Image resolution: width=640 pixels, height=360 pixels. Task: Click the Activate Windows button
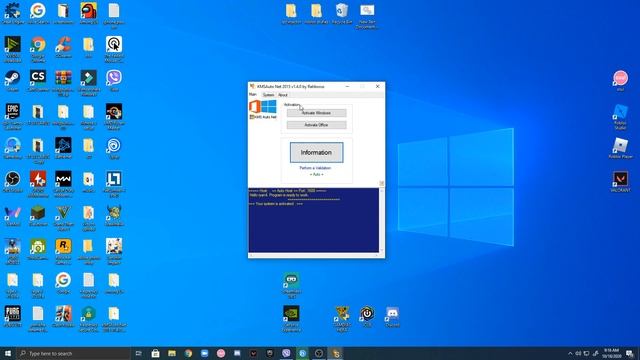pyautogui.click(x=316, y=113)
